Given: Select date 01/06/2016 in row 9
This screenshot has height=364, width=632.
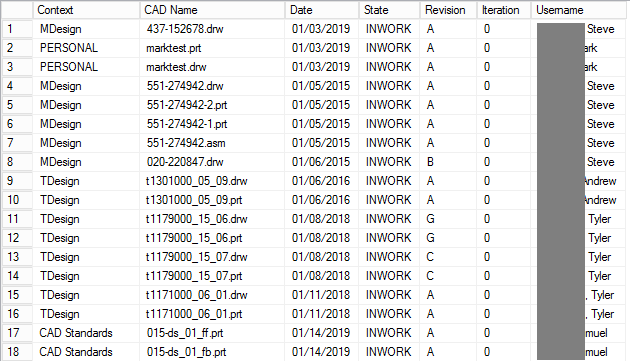Looking at the screenshot, I should 322,181.
